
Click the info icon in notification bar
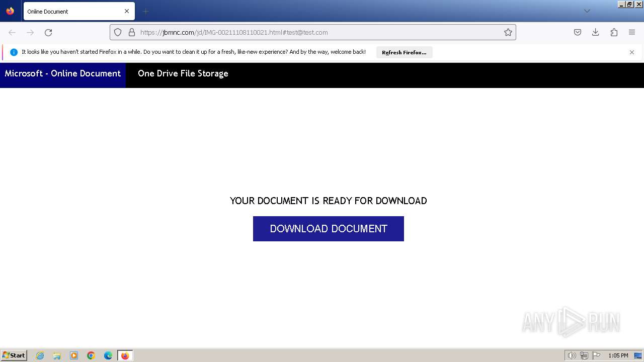pyautogui.click(x=14, y=52)
